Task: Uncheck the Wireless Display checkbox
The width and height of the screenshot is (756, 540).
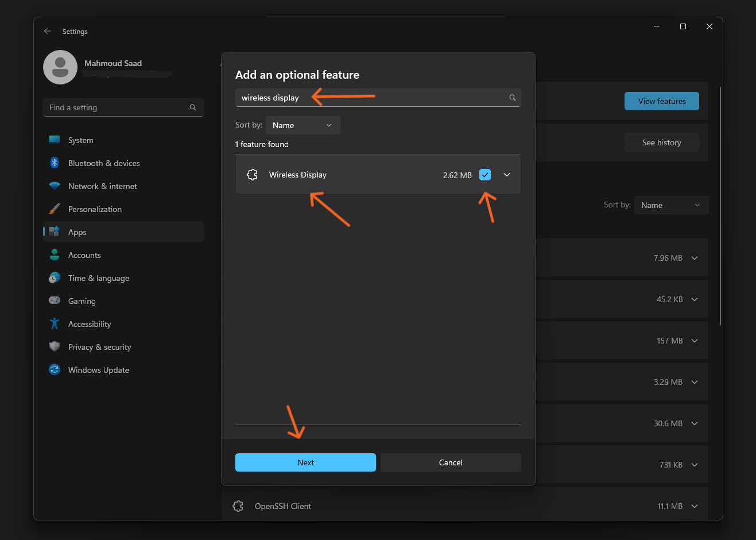Action: (x=485, y=175)
